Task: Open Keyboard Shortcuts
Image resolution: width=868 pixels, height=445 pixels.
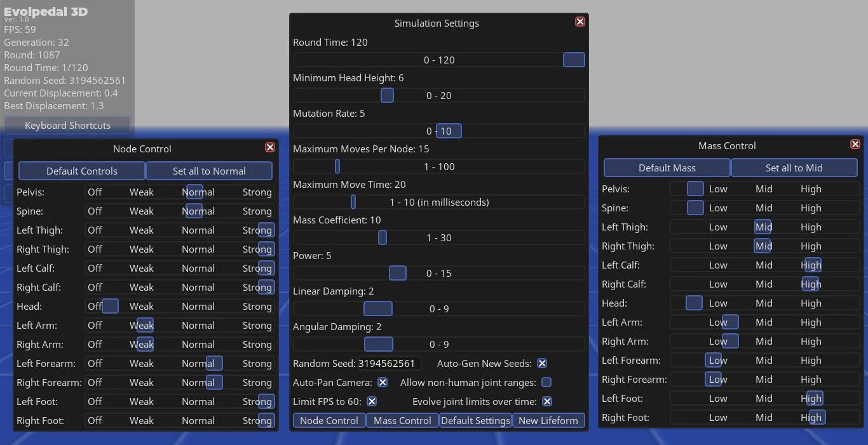Action: point(67,125)
